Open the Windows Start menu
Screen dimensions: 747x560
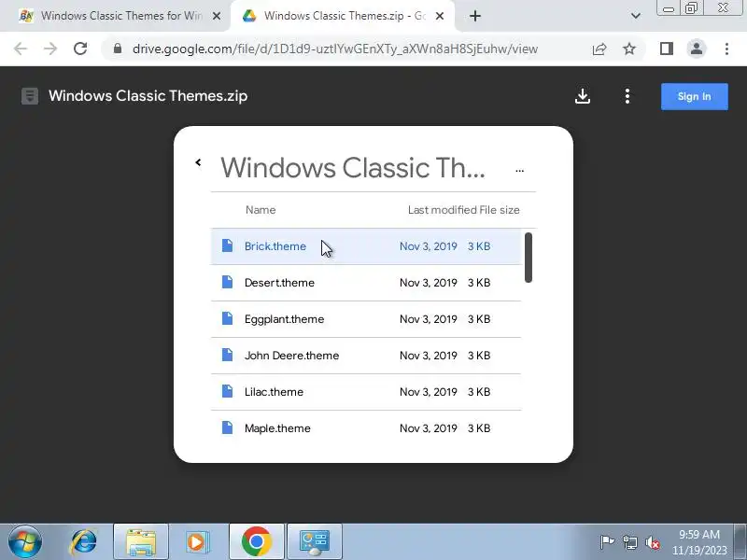click(x=25, y=542)
